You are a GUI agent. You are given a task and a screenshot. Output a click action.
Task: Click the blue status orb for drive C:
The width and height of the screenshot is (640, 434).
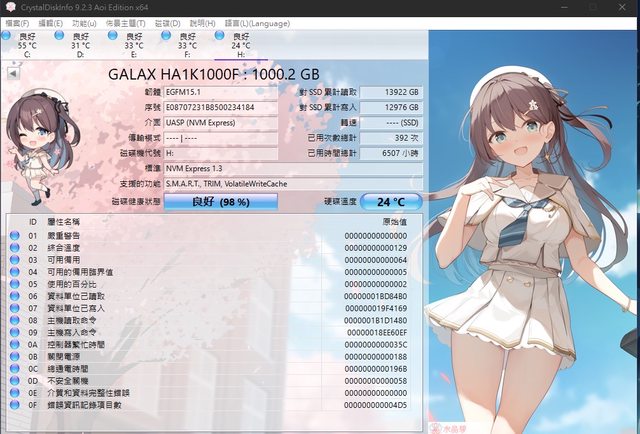tap(6, 36)
